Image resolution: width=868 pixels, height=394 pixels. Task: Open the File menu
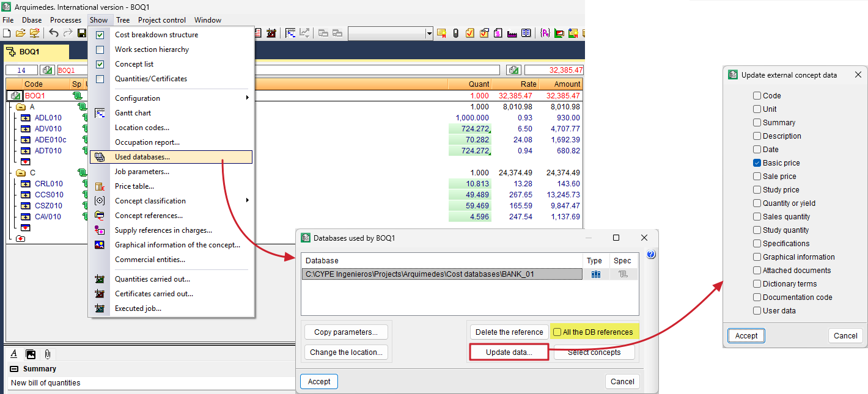pyautogui.click(x=8, y=20)
